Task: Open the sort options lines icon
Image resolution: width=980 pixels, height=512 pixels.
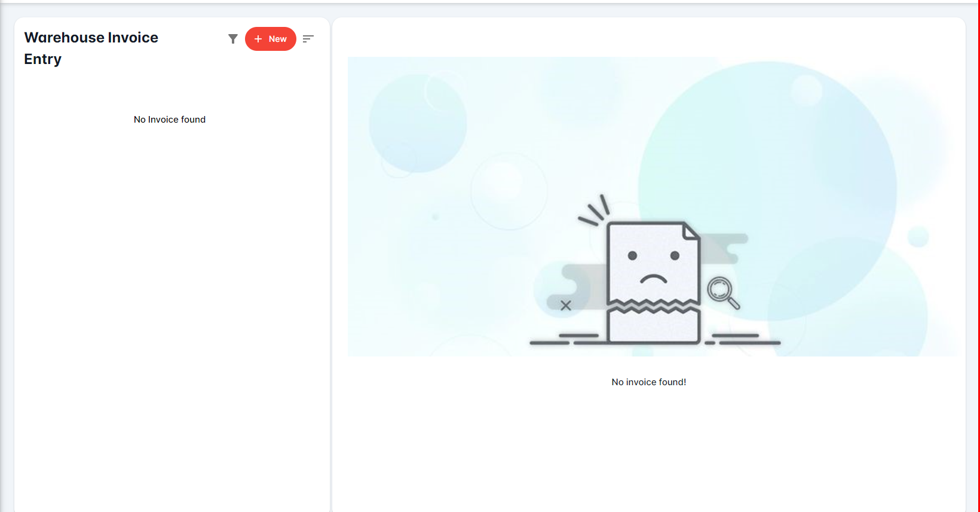Action: (x=308, y=39)
